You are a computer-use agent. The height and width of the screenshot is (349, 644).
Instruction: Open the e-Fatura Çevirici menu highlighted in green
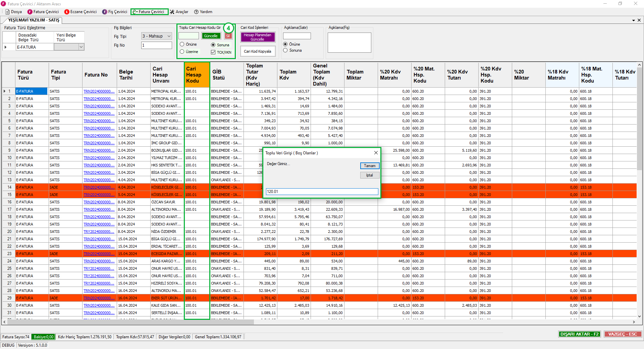pyautogui.click(x=149, y=12)
